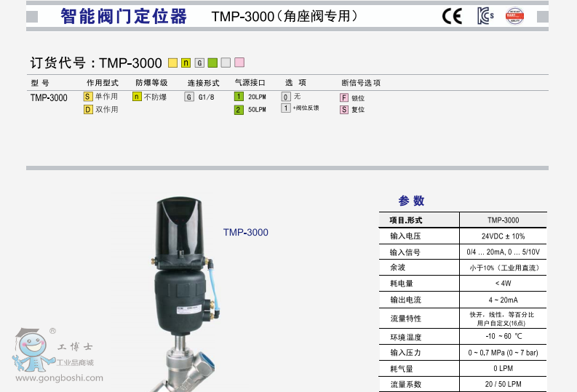Click the grey square in 订货代号 row
The image size is (577, 392).
click(x=226, y=63)
